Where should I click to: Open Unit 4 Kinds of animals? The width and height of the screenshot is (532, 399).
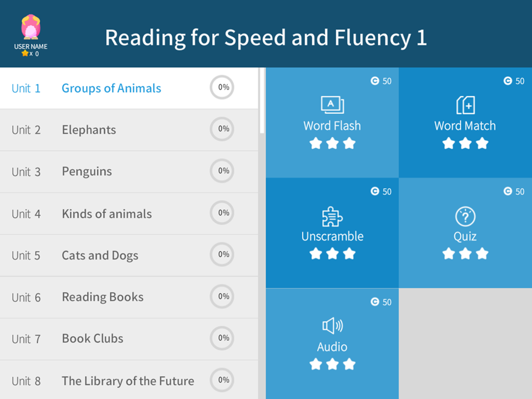point(129,214)
